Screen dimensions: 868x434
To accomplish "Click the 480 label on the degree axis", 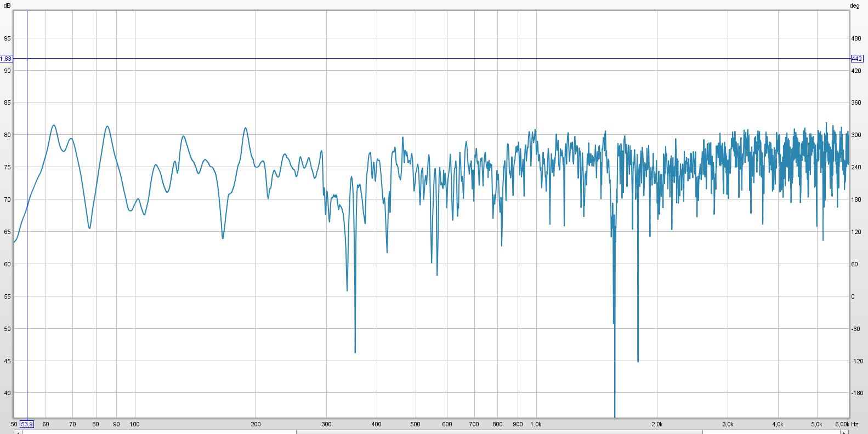I will click(x=856, y=38).
